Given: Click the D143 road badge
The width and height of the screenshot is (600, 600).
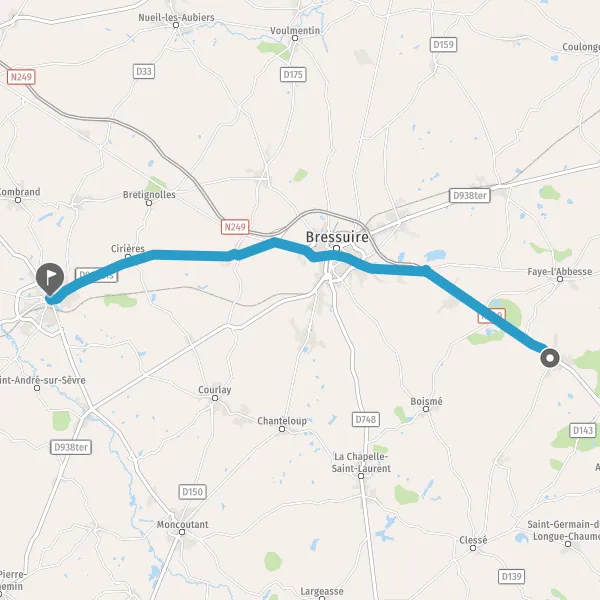Looking at the screenshot, I should tap(583, 430).
